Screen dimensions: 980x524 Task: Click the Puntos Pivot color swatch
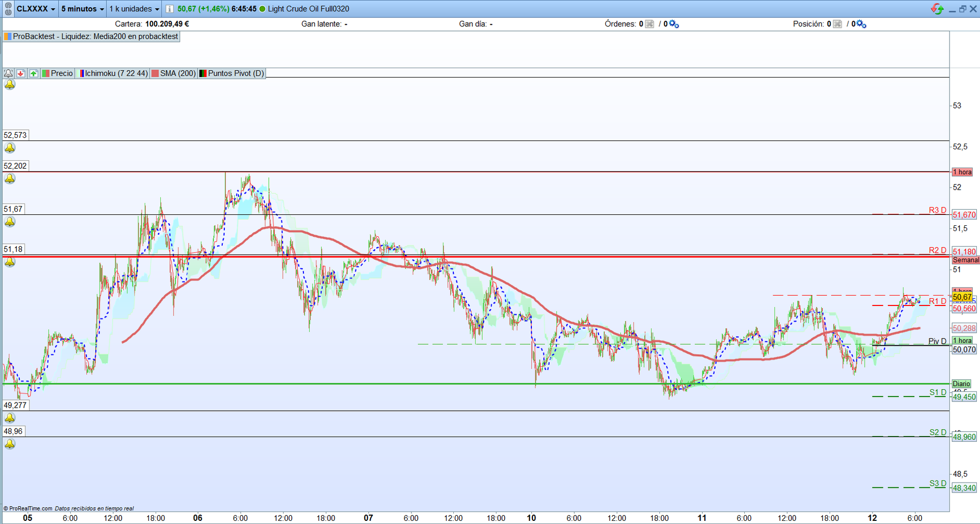[x=203, y=73]
